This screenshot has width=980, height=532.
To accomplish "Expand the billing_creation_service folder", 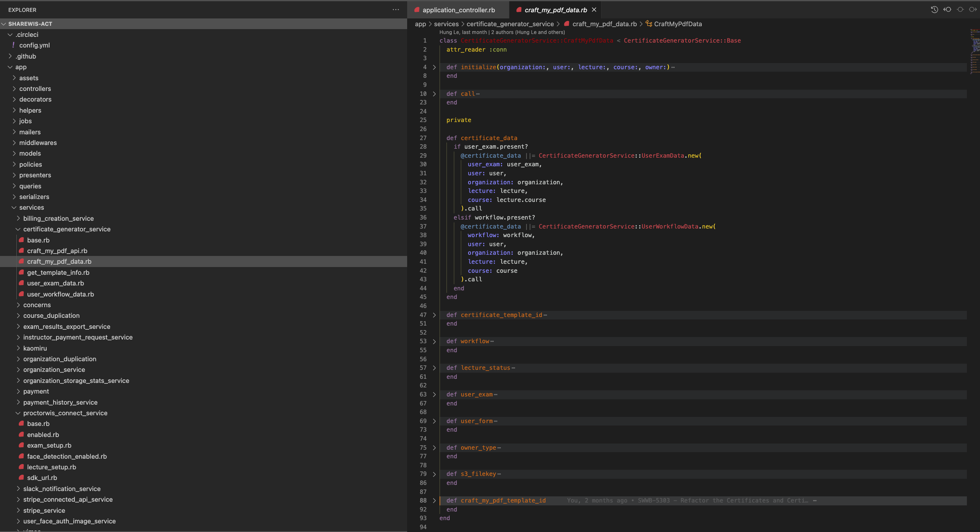I will click(x=203, y=218).
